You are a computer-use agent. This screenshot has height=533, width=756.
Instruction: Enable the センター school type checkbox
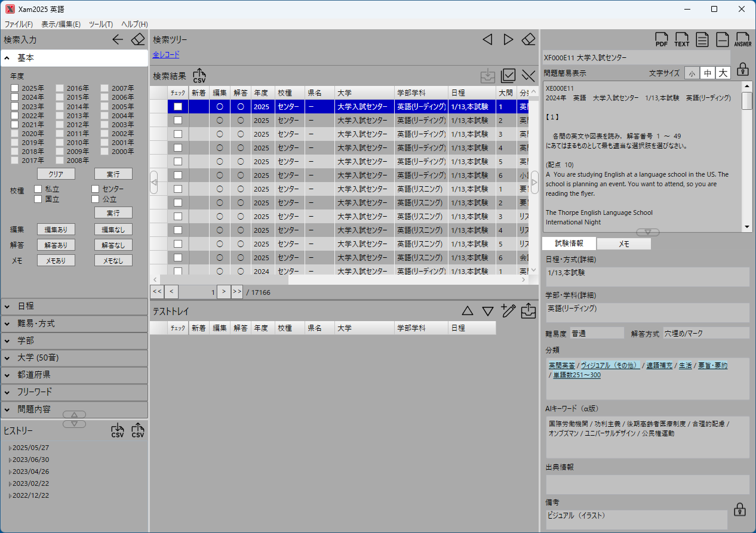point(95,189)
